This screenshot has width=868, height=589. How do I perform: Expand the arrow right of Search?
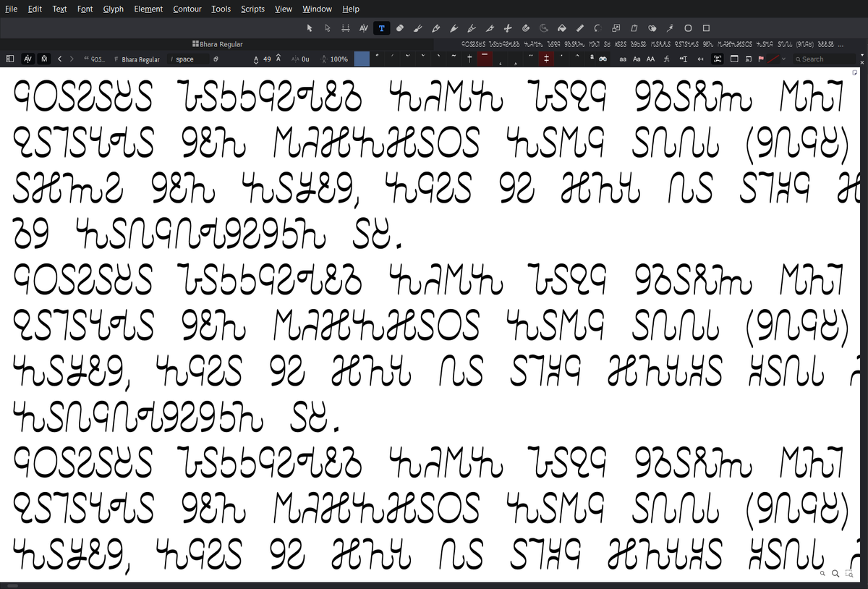(861, 55)
